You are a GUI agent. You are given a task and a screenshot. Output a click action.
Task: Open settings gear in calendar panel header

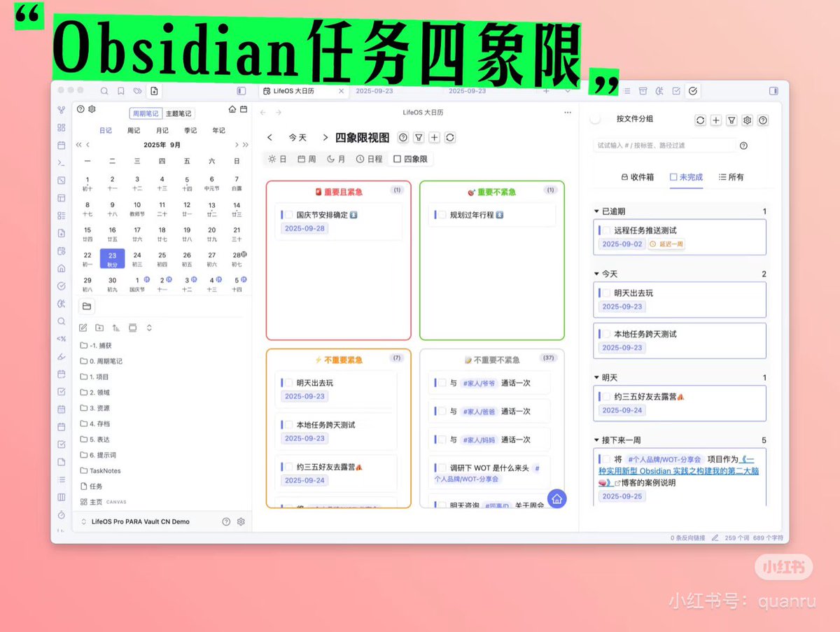coord(92,109)
